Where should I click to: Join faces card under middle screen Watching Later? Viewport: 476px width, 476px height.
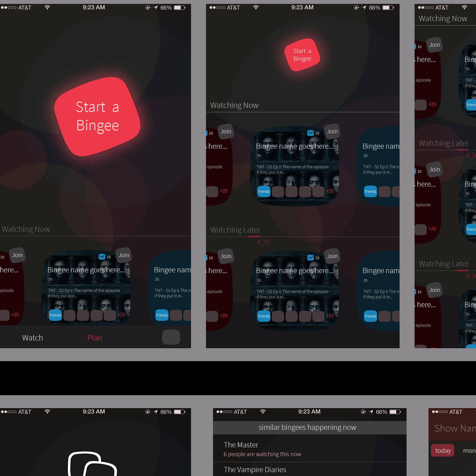[x=332, y=256]
